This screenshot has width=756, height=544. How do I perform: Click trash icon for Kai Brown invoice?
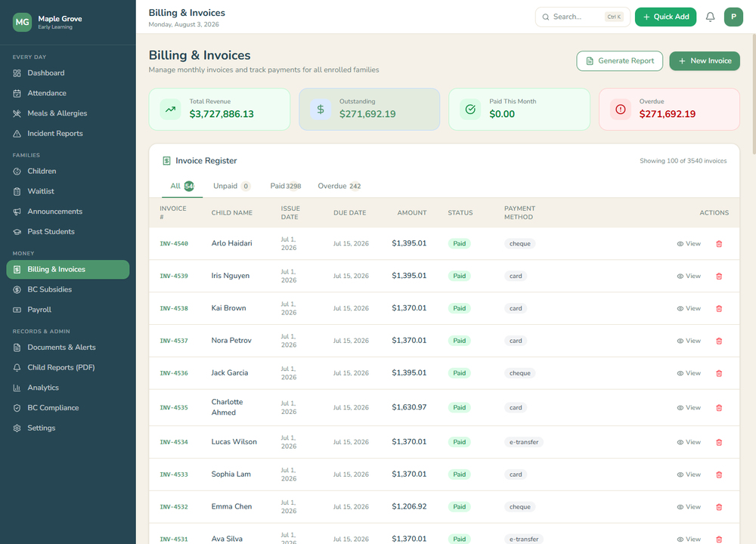click(x=719, y=308)
